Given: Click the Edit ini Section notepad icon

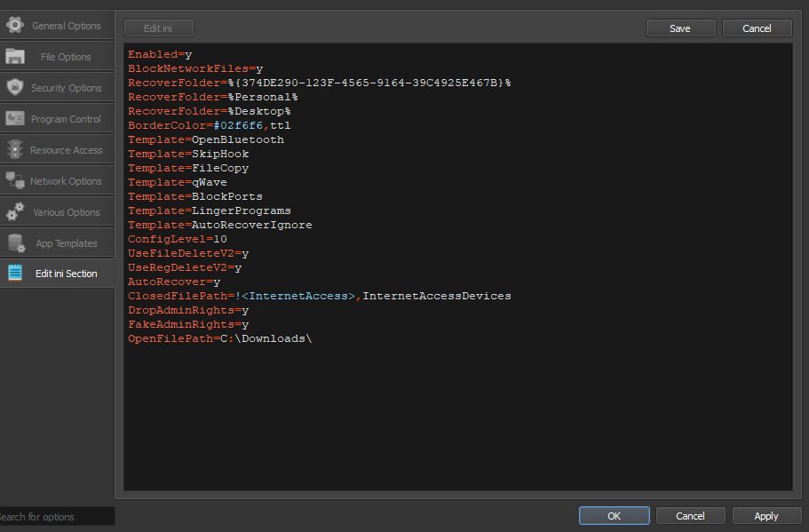Looking at the screenshot, I should pyautogui.click(x=14, y=274).
